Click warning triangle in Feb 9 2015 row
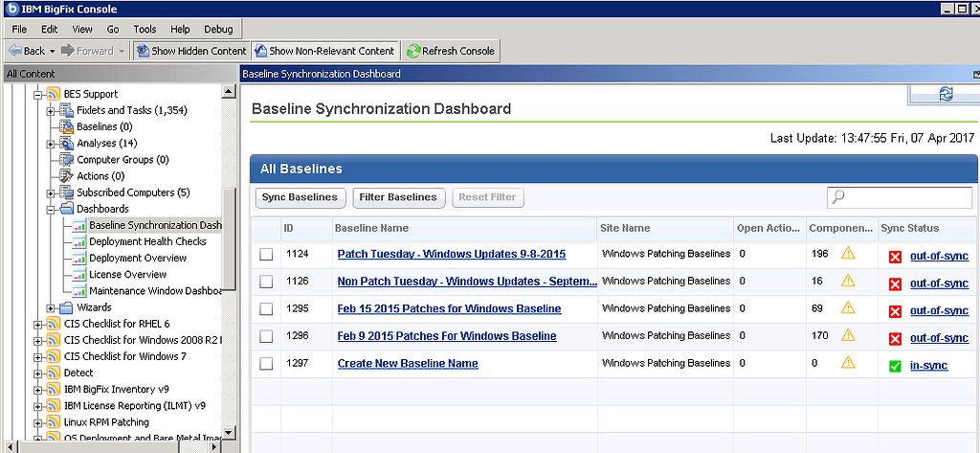This screenshot has height=453, width=980. tap(848, 335)
